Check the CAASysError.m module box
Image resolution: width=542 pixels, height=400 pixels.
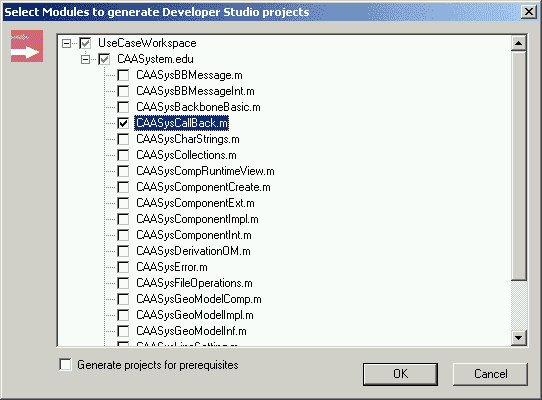[x=123, y=267]
